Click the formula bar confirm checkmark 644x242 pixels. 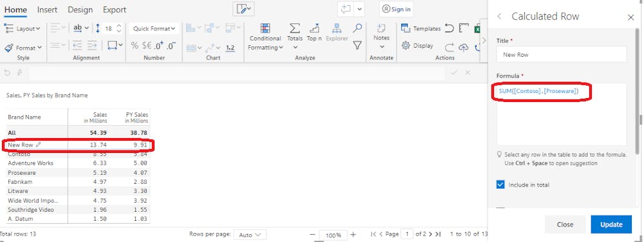(454, 73)
